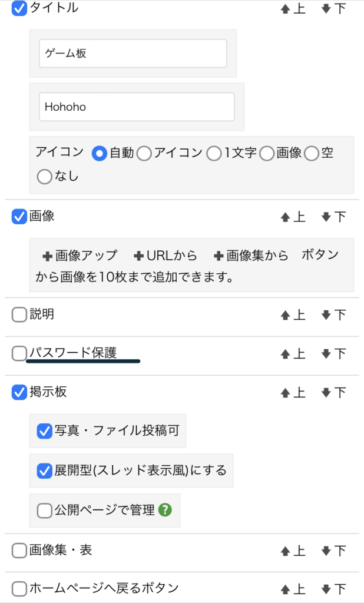Image resolution: width=364 pixels, height=603 pixels.
Task: Click the ゲーム板 title text field
Action: point(133,54)
